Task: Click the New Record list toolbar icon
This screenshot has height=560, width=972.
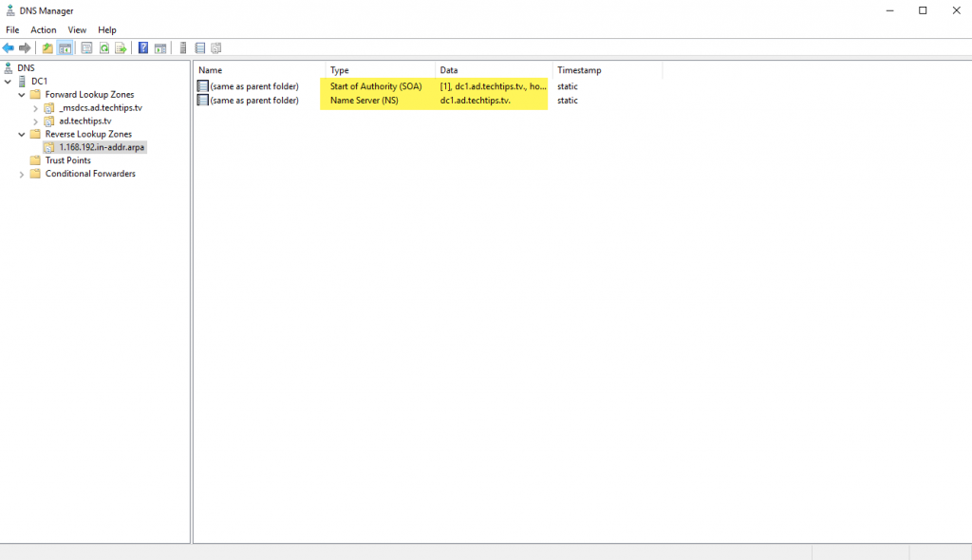Action: pyautogui.click(x=199, y=47)
